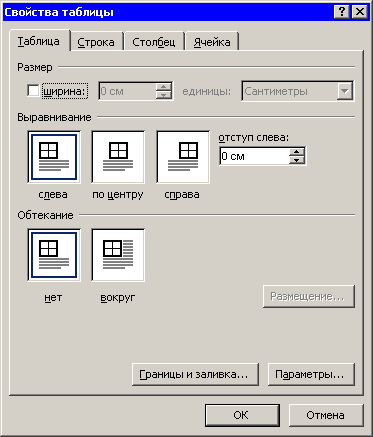Click the Параметры button

(x=311, y=374)
